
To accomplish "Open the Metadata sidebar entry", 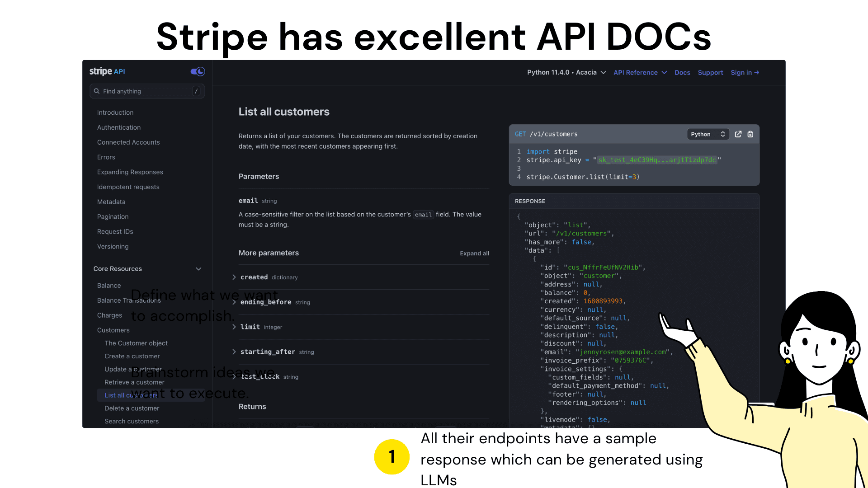I will tap(111, 202).
